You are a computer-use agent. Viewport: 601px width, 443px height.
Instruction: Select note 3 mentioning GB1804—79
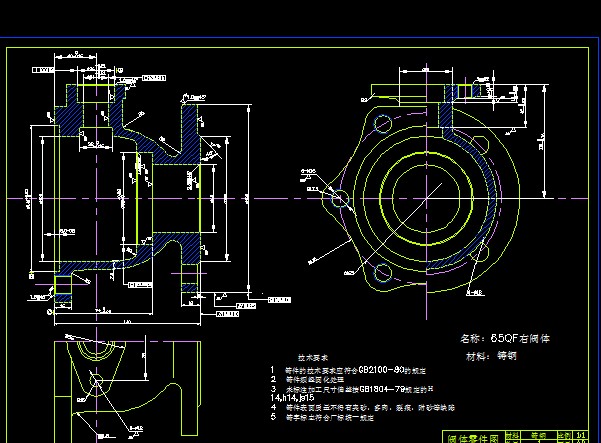(x=352, y=389)
